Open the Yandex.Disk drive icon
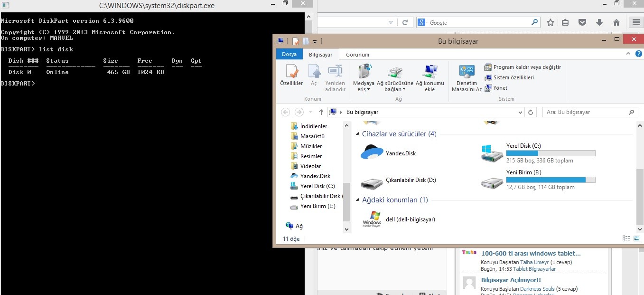 [x=372, y=153]
